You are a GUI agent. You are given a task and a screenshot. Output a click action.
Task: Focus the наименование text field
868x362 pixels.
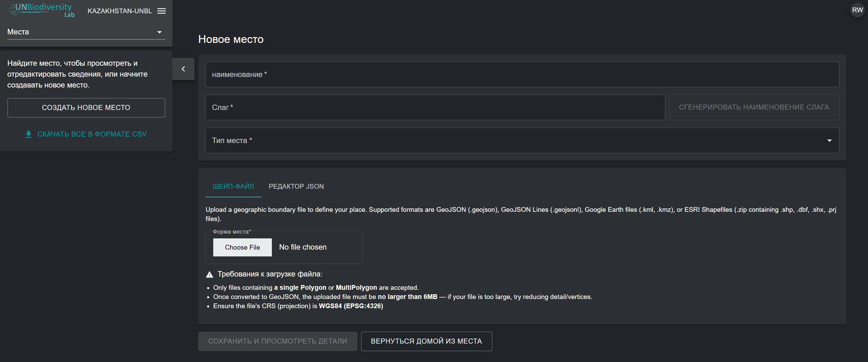pyautogui.click(x=522, y=75)
